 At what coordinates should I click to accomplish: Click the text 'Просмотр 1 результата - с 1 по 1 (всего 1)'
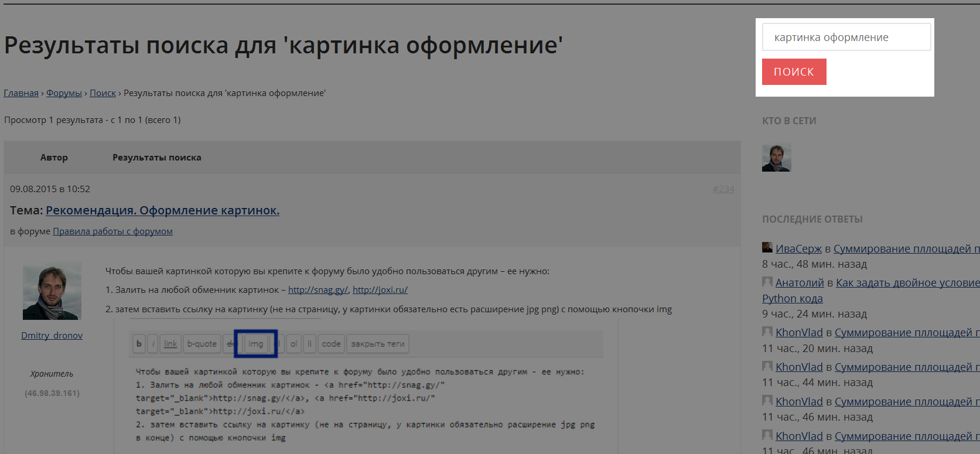(93, 120)
